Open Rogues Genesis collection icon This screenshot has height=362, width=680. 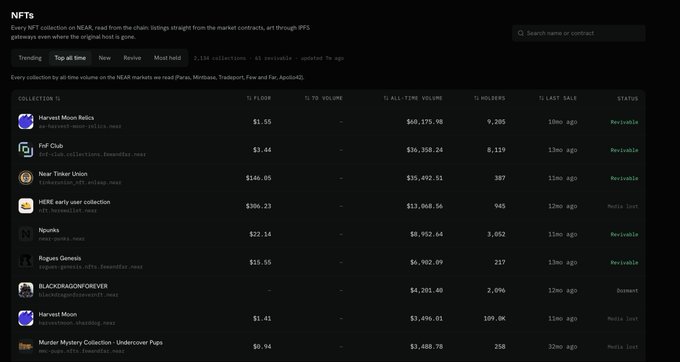pyautogui.click(x=26, y=262)
